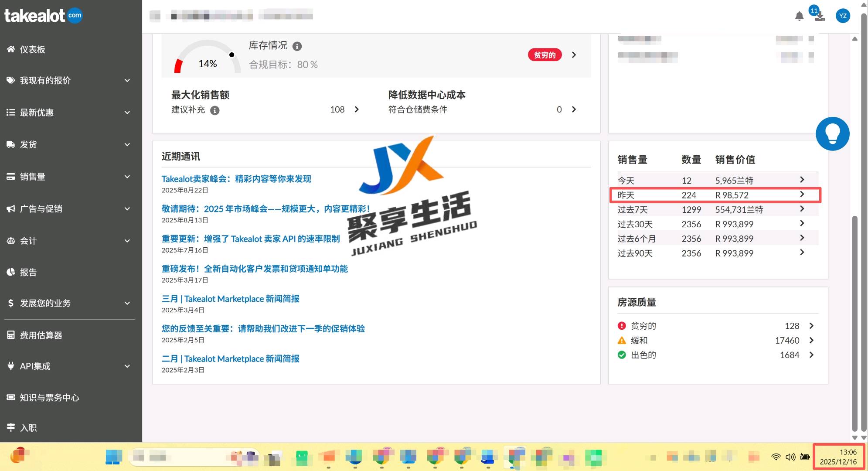Open the Takealot卖家峰会 announcement link
The image size is (868, 471).
pyautogui.click(x=236, y=178)
